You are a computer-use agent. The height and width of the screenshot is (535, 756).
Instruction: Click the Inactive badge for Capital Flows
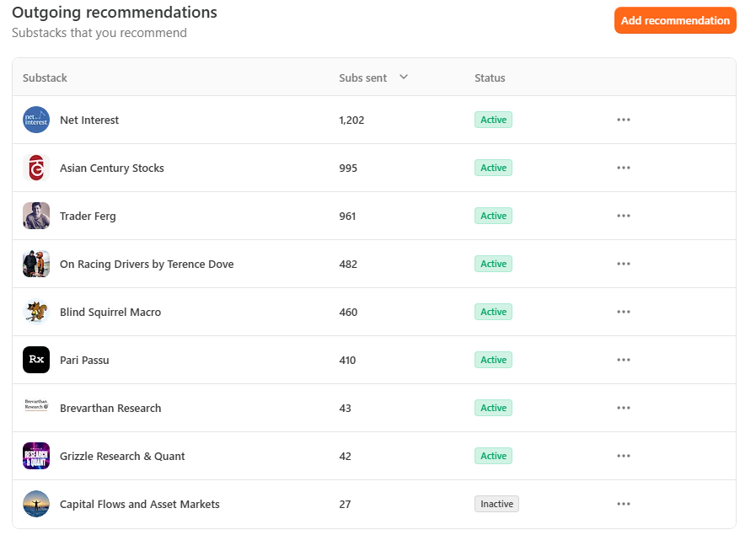pos(496,504)
